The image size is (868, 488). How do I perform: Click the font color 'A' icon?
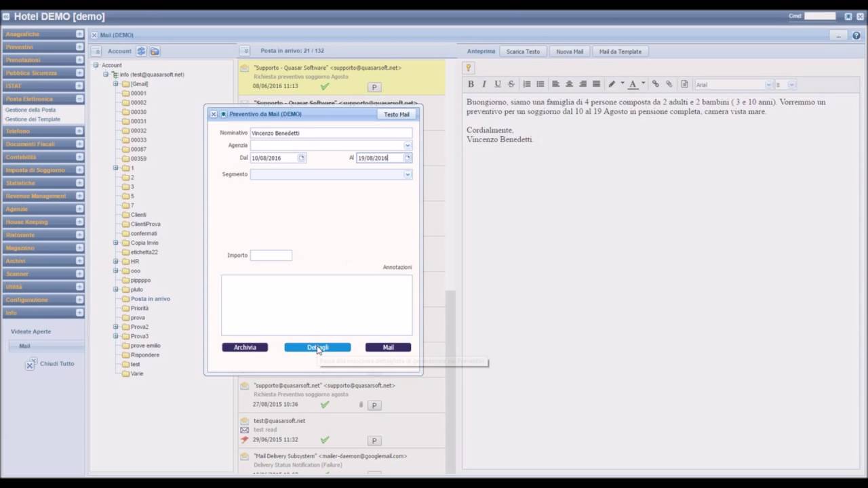click(x=633, y=84)
